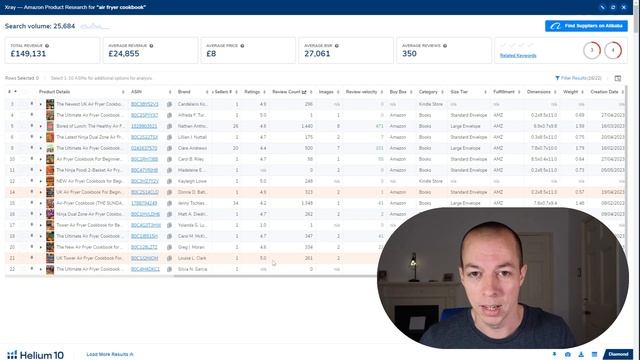Expand row 15 Air-Fryer Cookbook THE SUNDAY
This screenshot has height=360, width=640.
pyautogui.click(x=41, y=203)
